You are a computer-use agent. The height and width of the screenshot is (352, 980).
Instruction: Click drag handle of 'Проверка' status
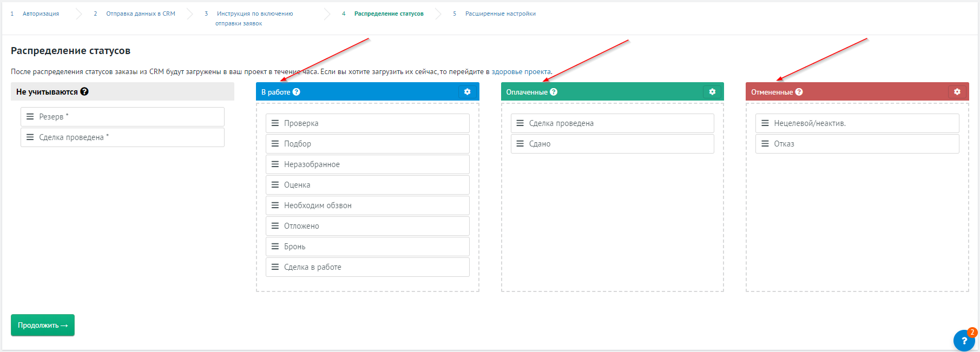click(x=275, y=123)
